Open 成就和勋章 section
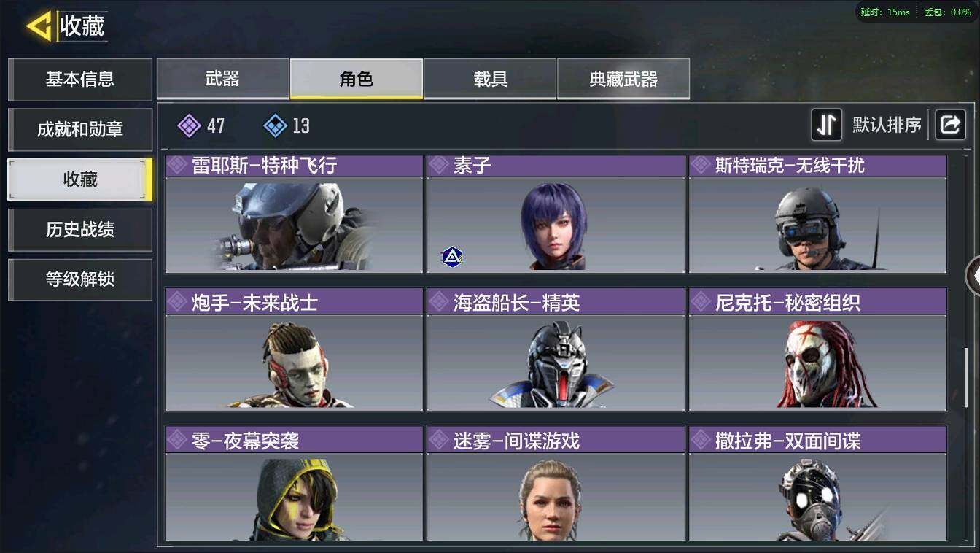 [x=80, y=129]
